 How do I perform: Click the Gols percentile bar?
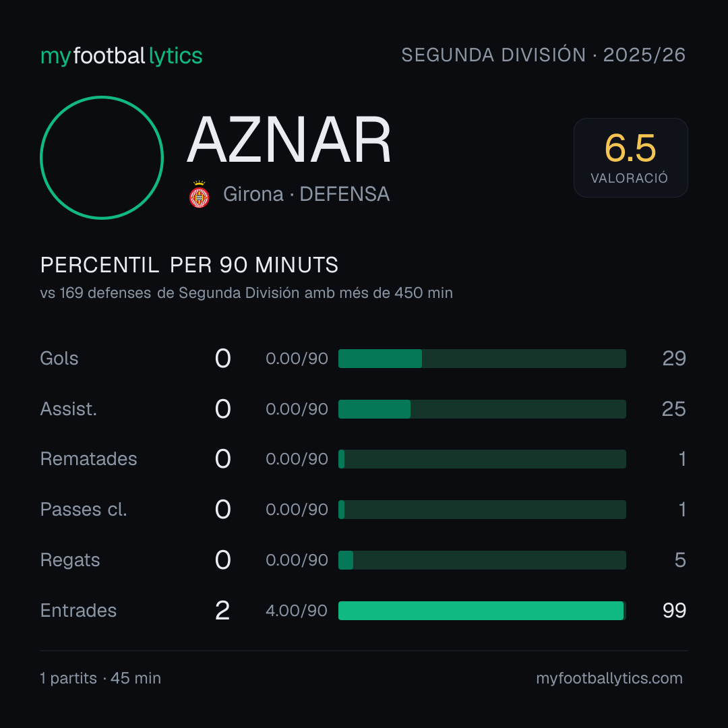[482, 359]
